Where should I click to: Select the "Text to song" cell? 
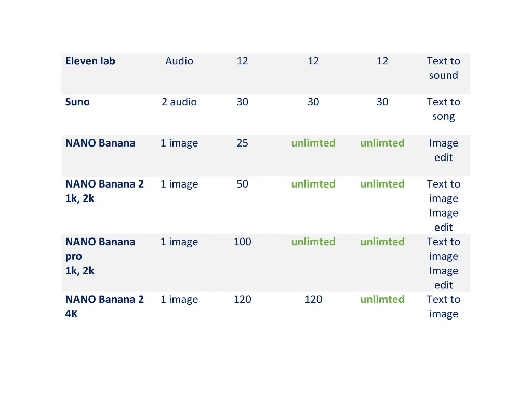coord(444,109)
